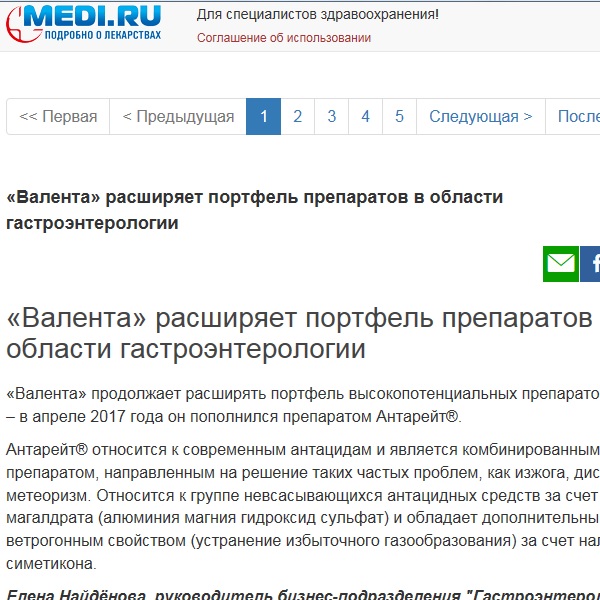Go to Следующая > page
600x600 pixels.
click(481, 116)
